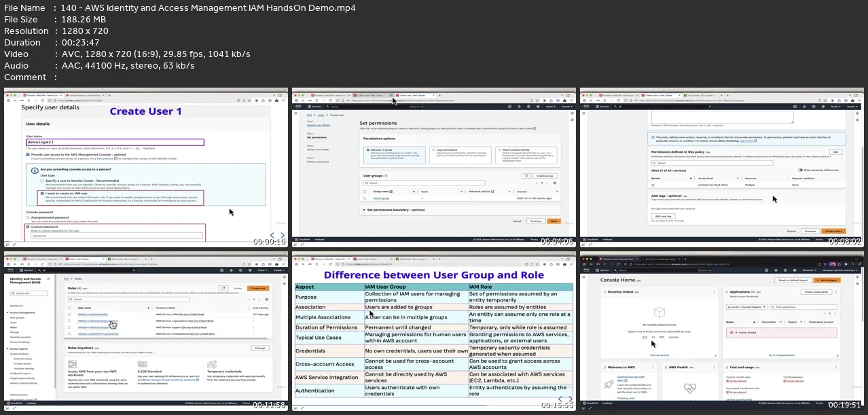This screenshot has height=415, width=868.
Task: Open 'Account settings' in IAM sidebar
Action: point(20,342)
